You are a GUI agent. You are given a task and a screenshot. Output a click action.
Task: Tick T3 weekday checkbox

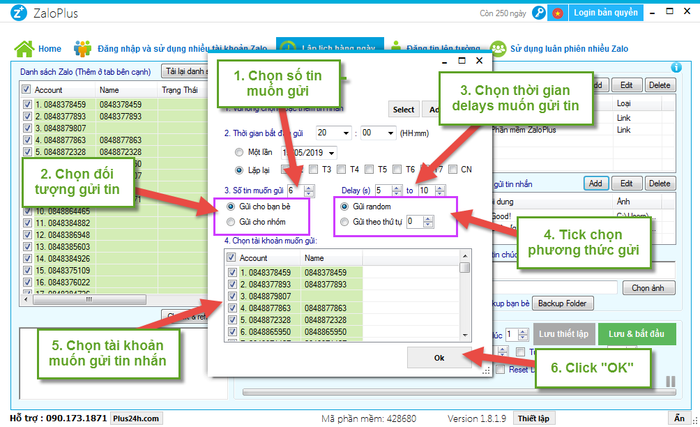point(313,169)
